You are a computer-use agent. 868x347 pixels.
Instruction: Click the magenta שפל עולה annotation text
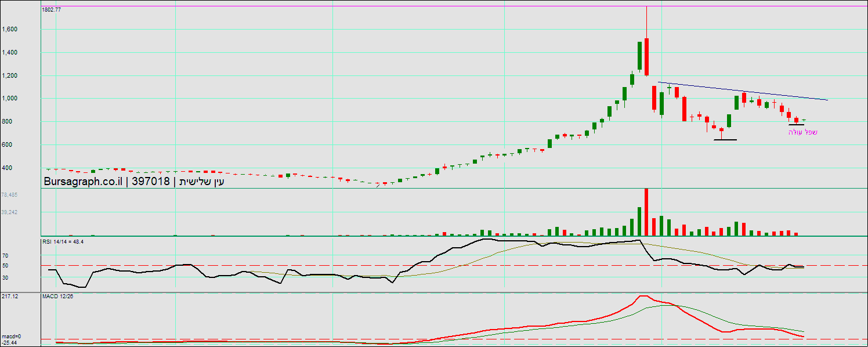click(x=802, y=132)
